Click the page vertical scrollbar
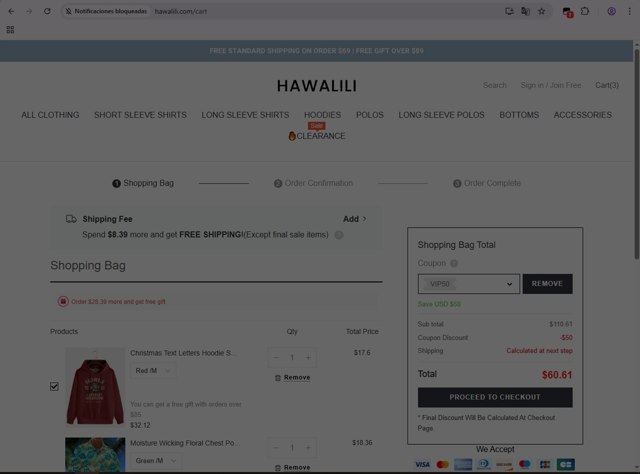This screenshot has width=640, height=474. coord(636,154)
